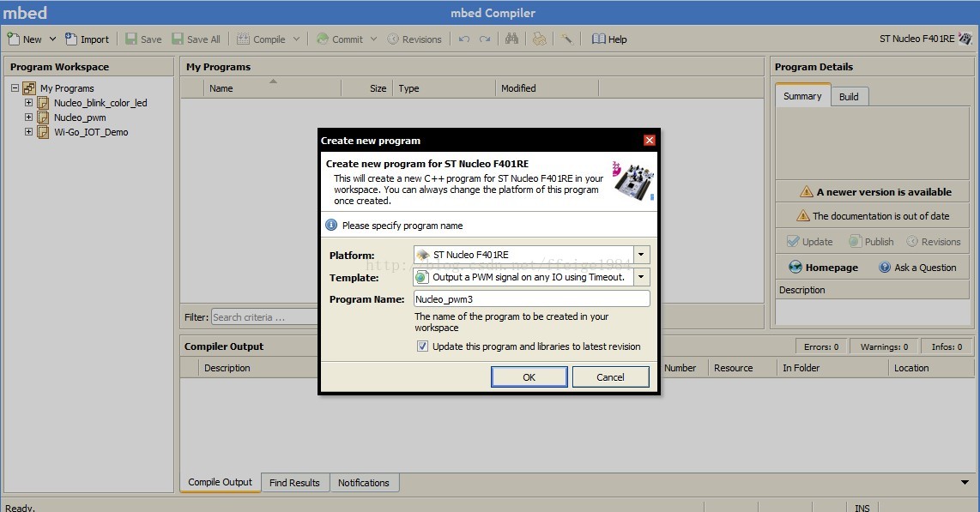Viewport: 980px width, 512px height.
Task: Click the Nucleo board image in dialog
Action: pyautogui.click(x=633, y=180)
